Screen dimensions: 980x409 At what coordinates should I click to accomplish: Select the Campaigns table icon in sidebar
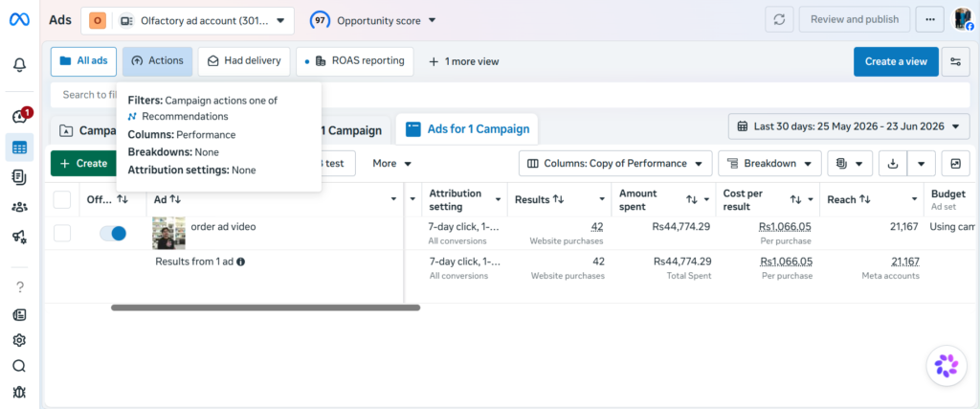19,148
